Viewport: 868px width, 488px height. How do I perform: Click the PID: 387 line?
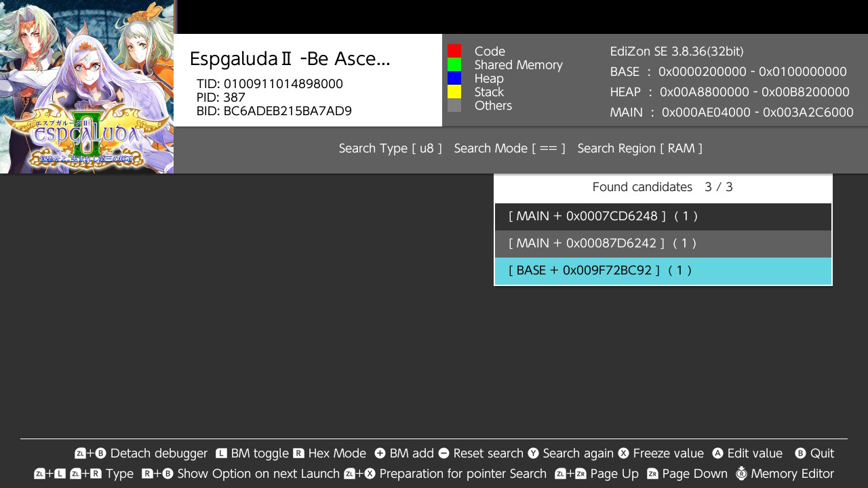click(221, 98)
